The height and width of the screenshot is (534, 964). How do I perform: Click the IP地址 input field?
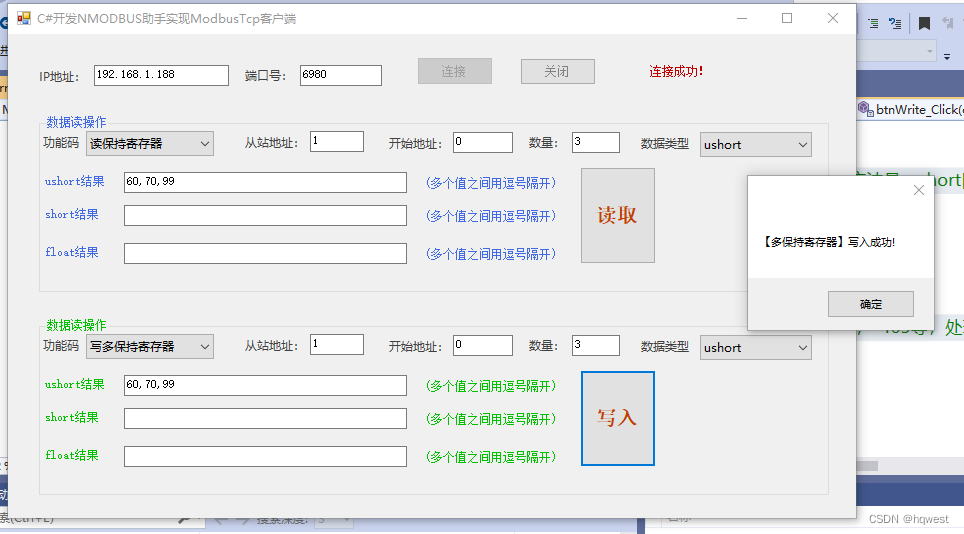(x=161, y=75)
